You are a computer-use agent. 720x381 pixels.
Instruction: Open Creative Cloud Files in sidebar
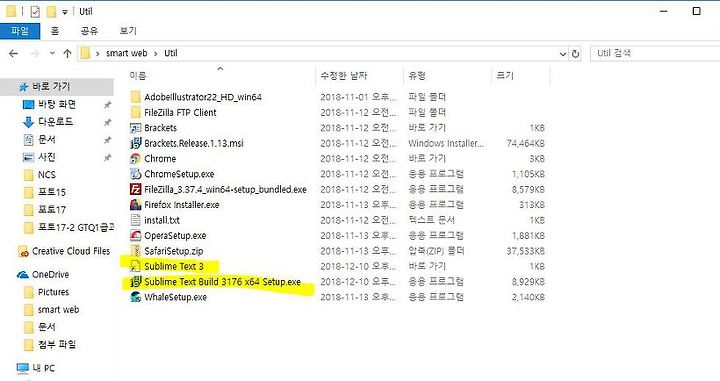click(x=71, y=251)
